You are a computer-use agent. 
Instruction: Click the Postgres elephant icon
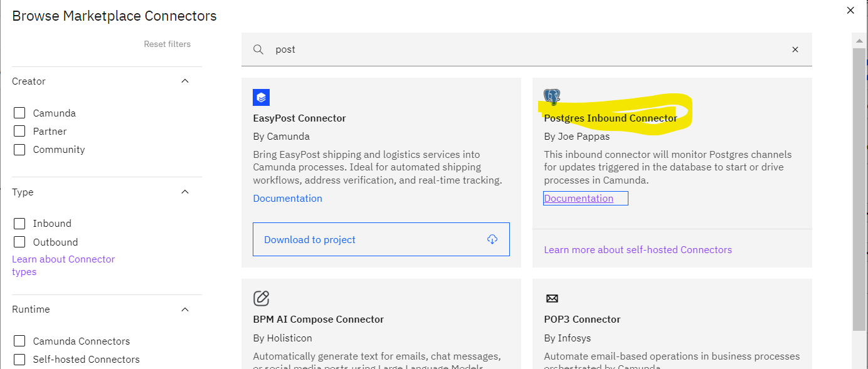(552, 96)
